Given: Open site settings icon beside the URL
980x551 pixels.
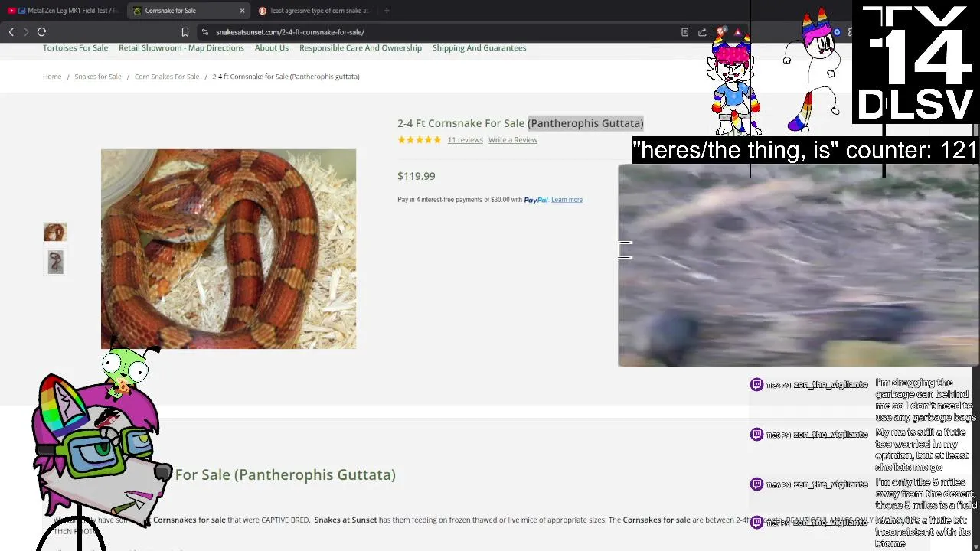Looking at the screenshot, I should click(x=204, y=32).
